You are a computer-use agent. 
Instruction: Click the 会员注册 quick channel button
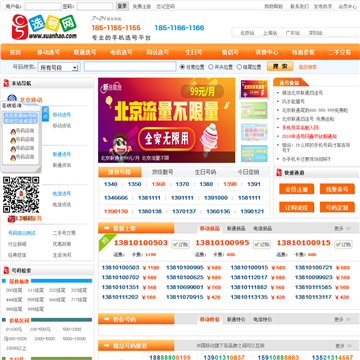click(x=296, y=189)
